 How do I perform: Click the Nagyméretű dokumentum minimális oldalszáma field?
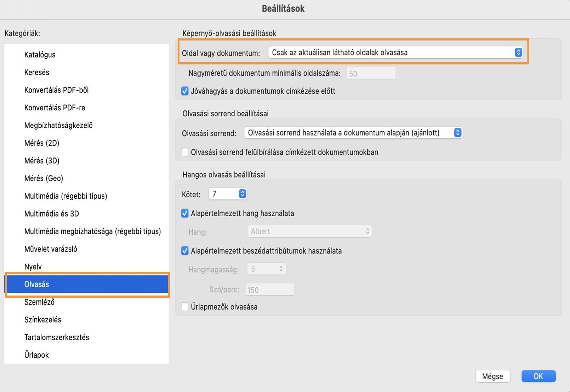(371, 74)
